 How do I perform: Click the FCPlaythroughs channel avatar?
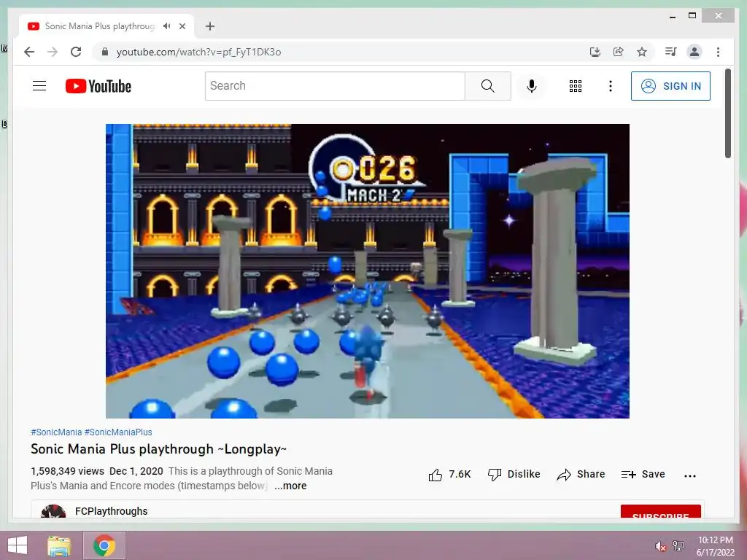click(x=53, y=511)
